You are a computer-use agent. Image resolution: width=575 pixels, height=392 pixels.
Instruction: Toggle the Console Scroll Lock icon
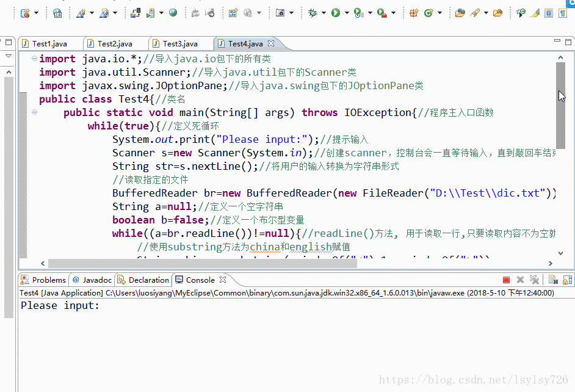click(567, 280)
